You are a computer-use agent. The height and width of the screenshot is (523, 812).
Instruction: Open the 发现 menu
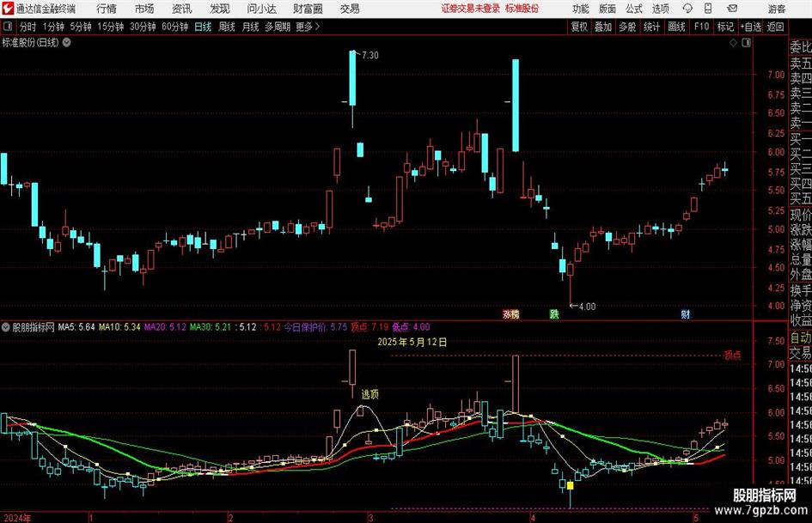click(x=220, y=9)
